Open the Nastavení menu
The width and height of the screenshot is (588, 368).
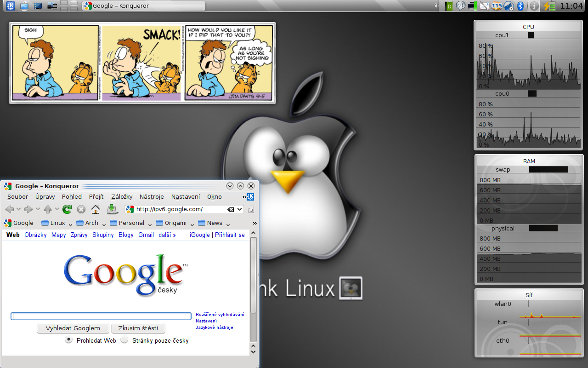point(186,196)
